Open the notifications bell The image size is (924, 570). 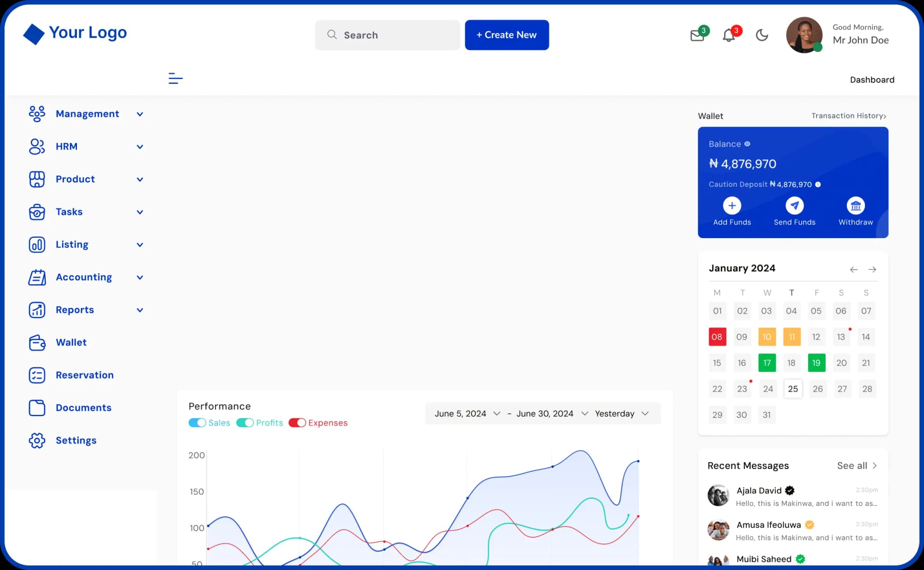point(729,36)
